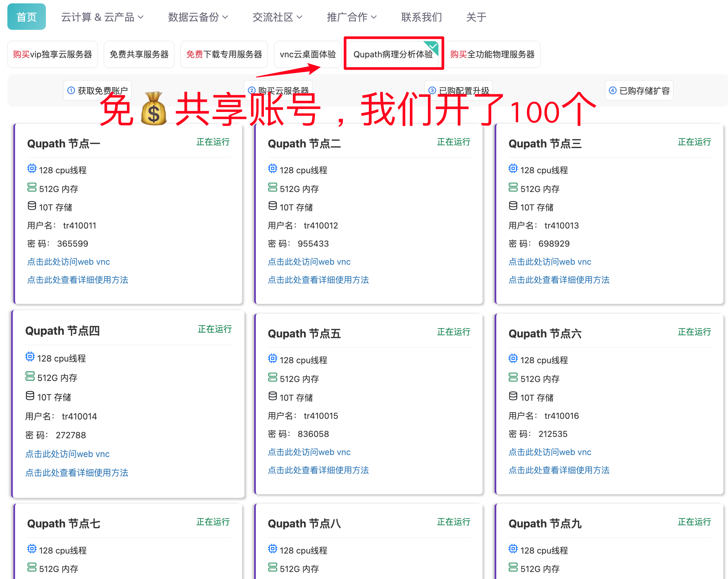The height and width of the screenshot is (579, 728).
Task: Click storage icon in Qupath 节点四 card
Action: click(x=30, y=396)
